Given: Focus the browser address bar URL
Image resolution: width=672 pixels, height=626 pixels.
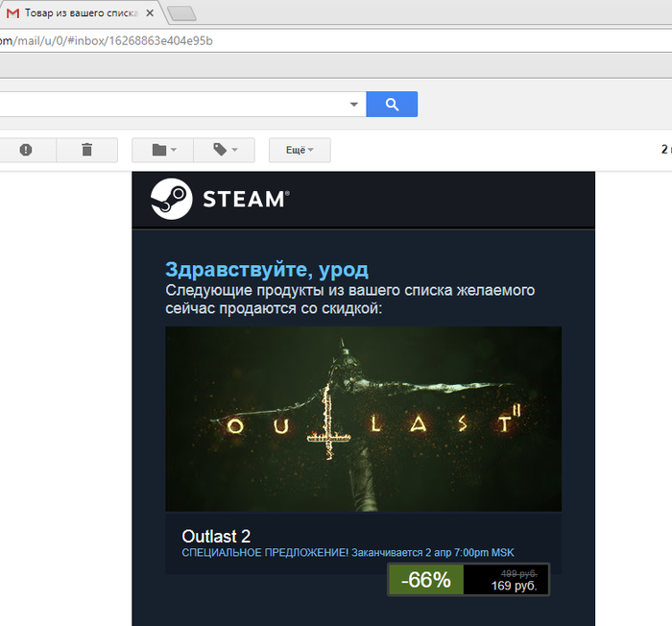Looking at the screenshot, I should pos(106,40).
